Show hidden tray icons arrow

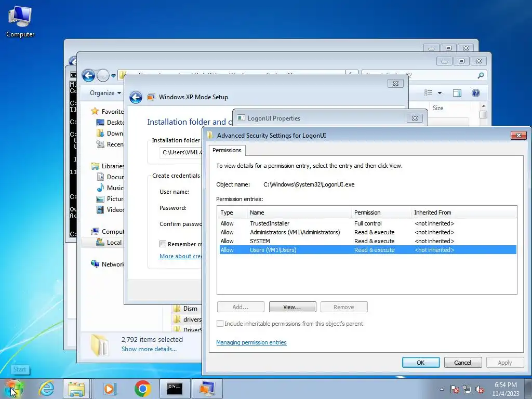click(x=442, y=389)
